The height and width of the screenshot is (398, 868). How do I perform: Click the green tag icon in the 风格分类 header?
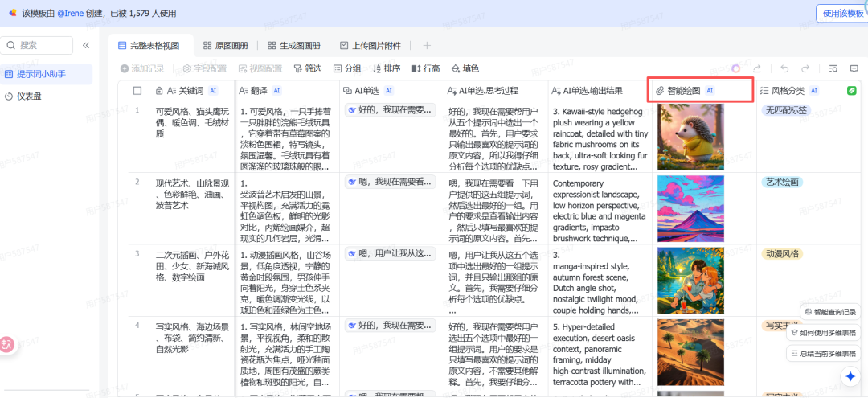click(851, 90)
